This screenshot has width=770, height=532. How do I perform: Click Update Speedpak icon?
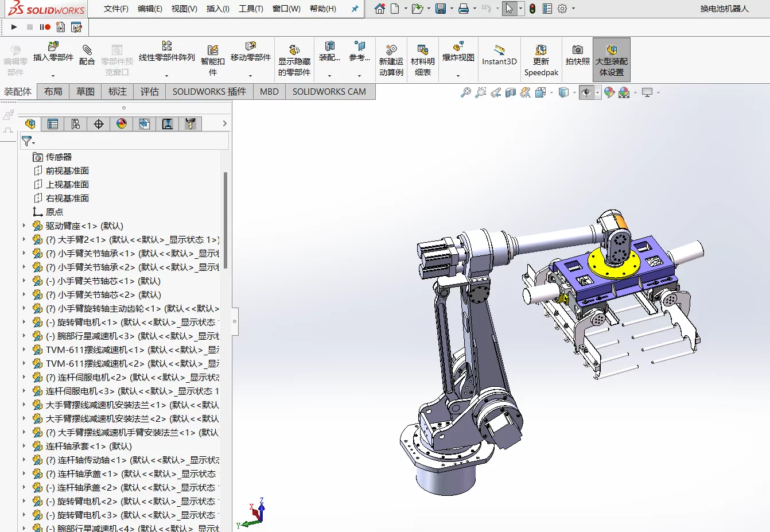point(541,50)
